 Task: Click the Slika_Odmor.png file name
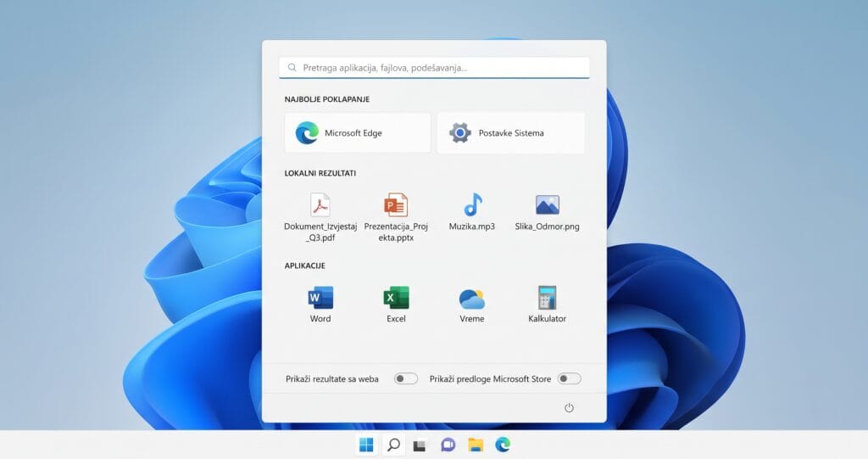548,227
